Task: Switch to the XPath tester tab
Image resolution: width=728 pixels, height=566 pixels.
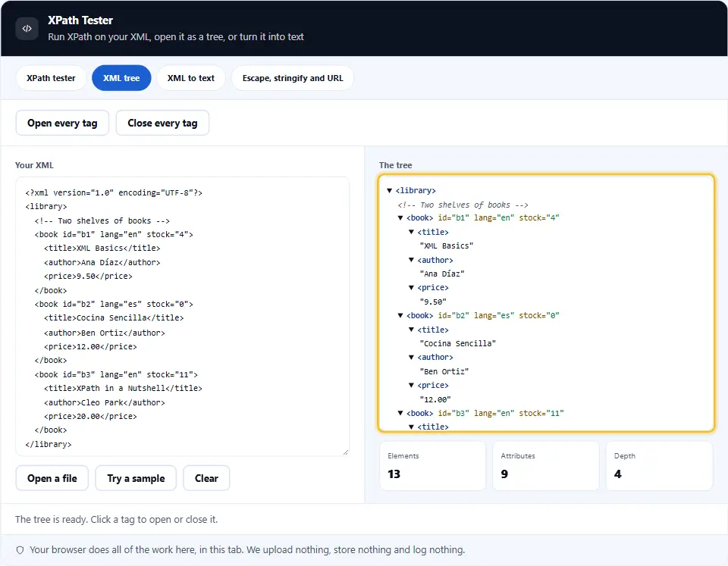Action: click(x=51, y=78)
